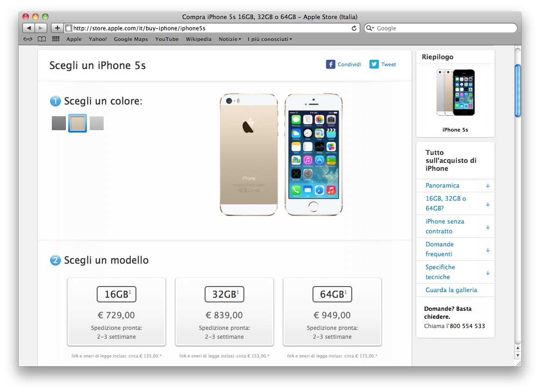
Task: Choose the 64GB model option
Action: (x=332, y=312)
